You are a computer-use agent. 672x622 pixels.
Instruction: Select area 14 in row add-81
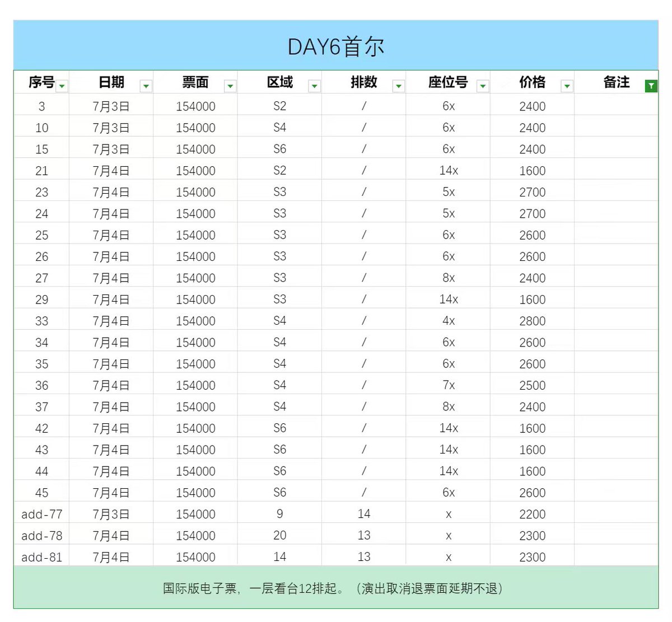pos(279,557)
